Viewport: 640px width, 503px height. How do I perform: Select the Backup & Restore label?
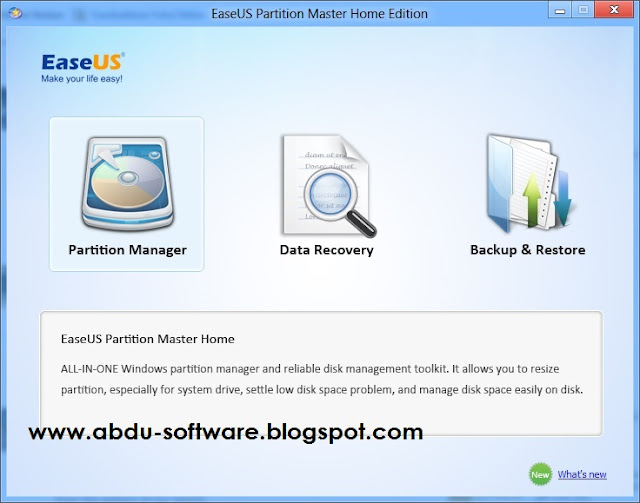(528, 249)
